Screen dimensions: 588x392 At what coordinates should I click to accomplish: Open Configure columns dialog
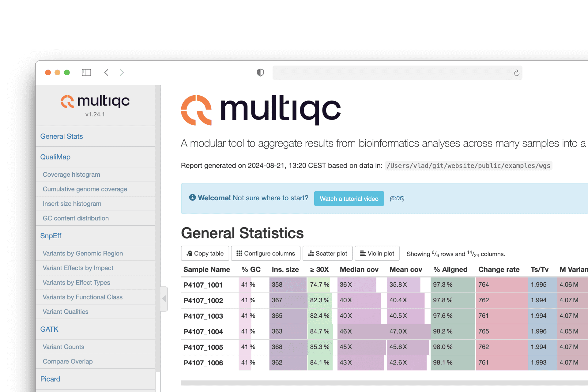[x=266, y=253]
